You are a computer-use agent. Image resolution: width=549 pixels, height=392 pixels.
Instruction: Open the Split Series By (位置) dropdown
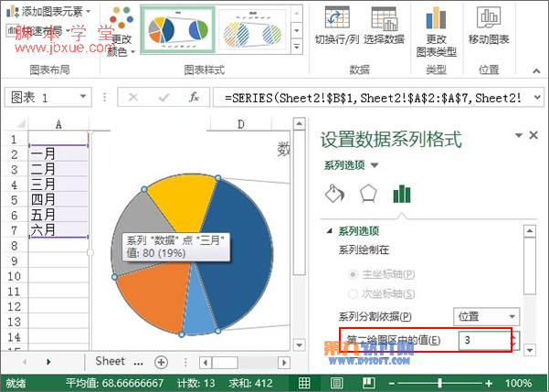(488, 316)
